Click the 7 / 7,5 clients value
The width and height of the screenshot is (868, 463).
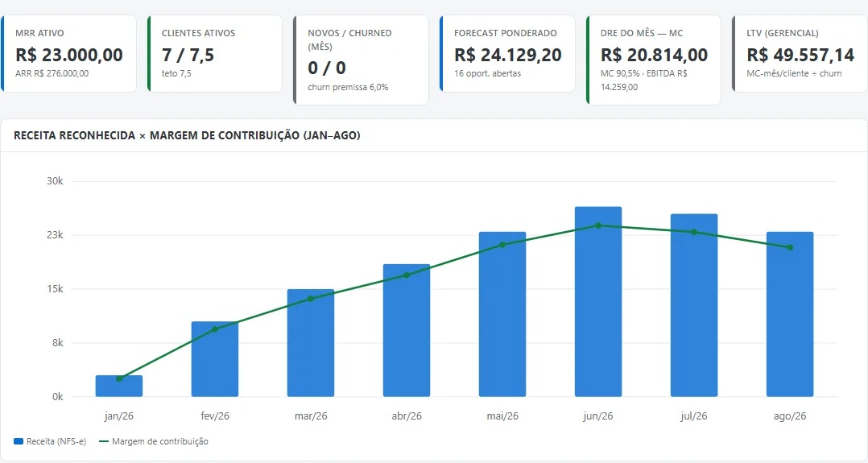(188, 55)
